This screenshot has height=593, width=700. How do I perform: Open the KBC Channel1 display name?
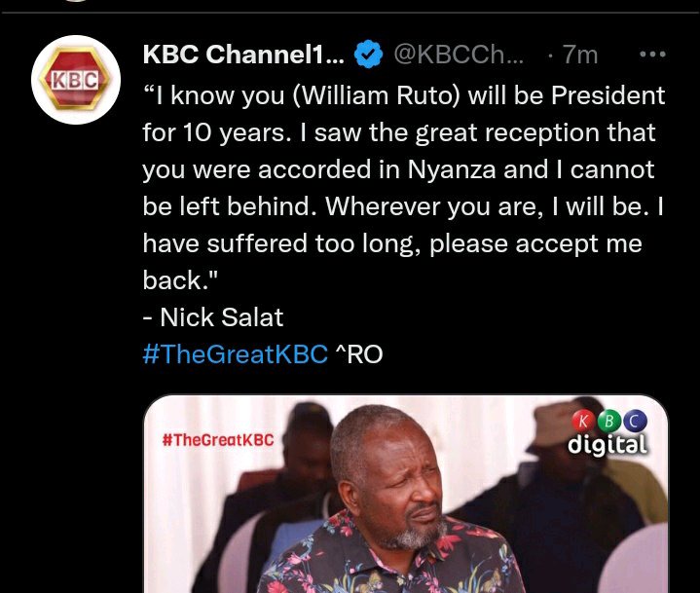click(243, 55)
